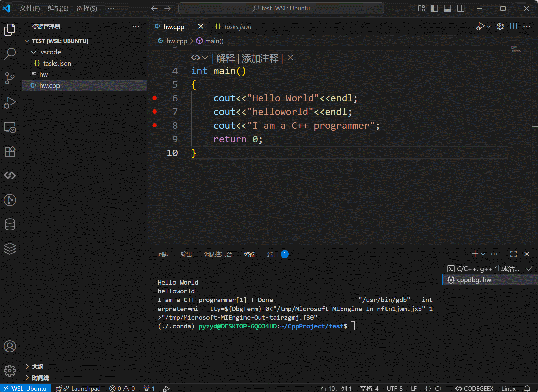Open the Explorer's more actions menu
The height and width of the screenshot is (392, 538).
(x=136, y=26)
